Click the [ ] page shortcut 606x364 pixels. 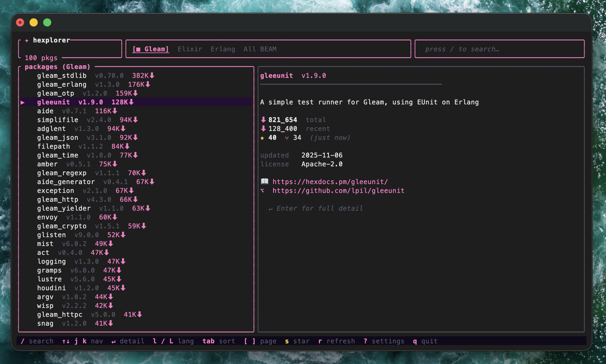(x=260, y=341)
